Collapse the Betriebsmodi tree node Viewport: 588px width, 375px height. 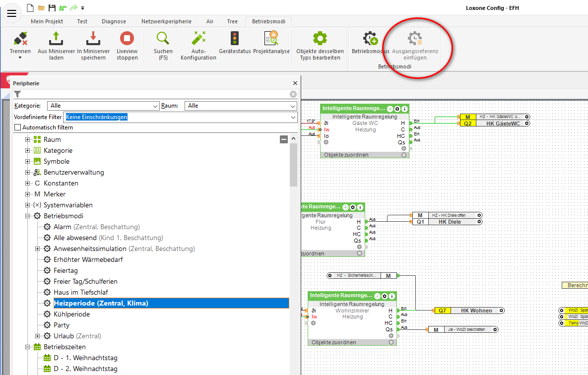(x=28, y=216)
